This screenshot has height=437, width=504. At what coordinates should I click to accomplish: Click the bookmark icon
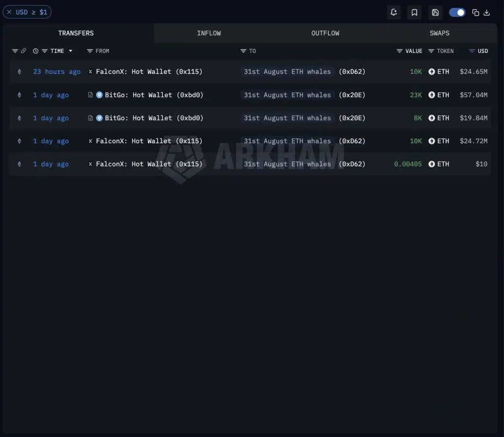[414, 13]
